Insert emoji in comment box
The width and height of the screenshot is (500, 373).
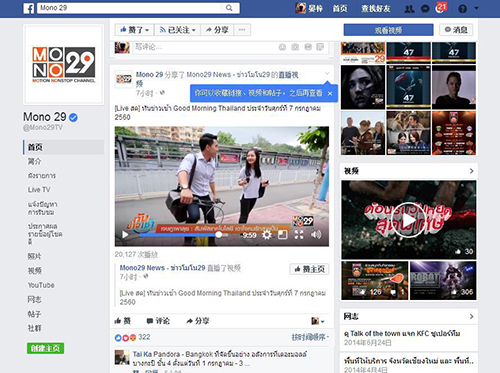click(282, 47)
